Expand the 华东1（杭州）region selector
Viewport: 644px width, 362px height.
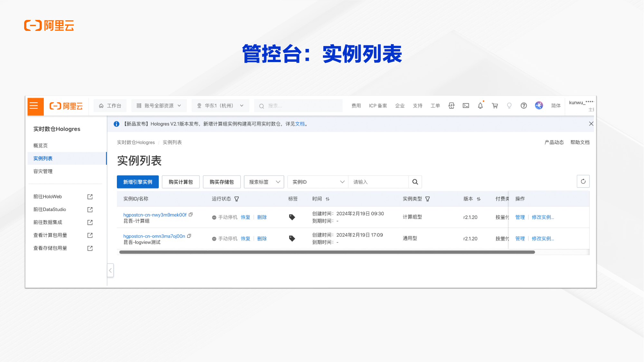(220, 106)
